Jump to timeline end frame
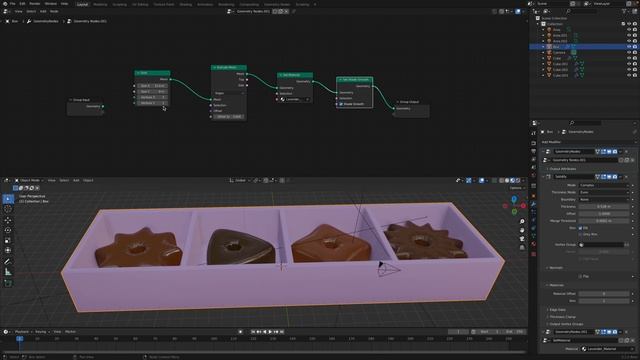Image resolution: width=640 pixels, height=360 pixels. [x=282, y=332]
